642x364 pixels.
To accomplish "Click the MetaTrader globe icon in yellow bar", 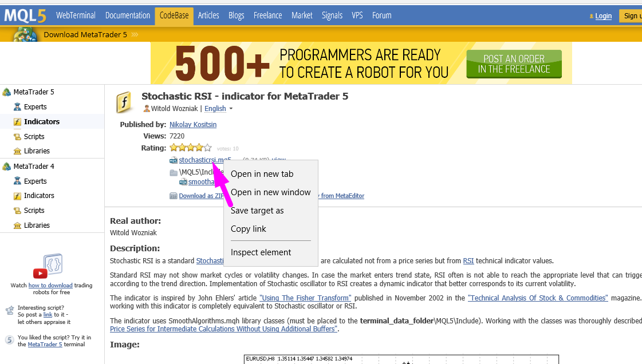I will tap(25, 35).
